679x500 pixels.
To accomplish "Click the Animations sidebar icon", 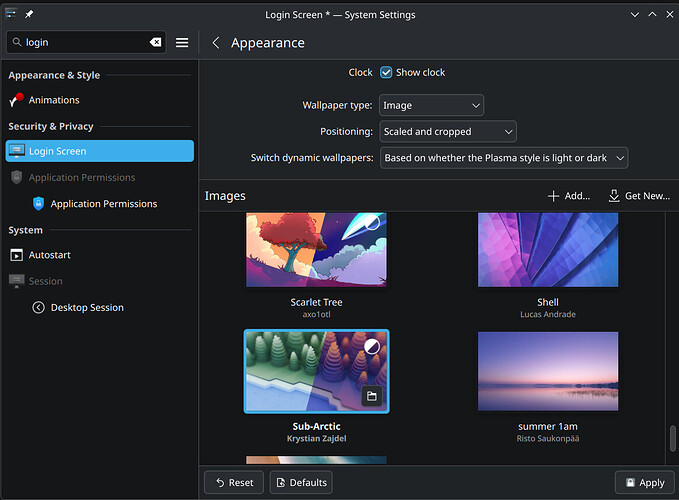I will coord(16,100).
